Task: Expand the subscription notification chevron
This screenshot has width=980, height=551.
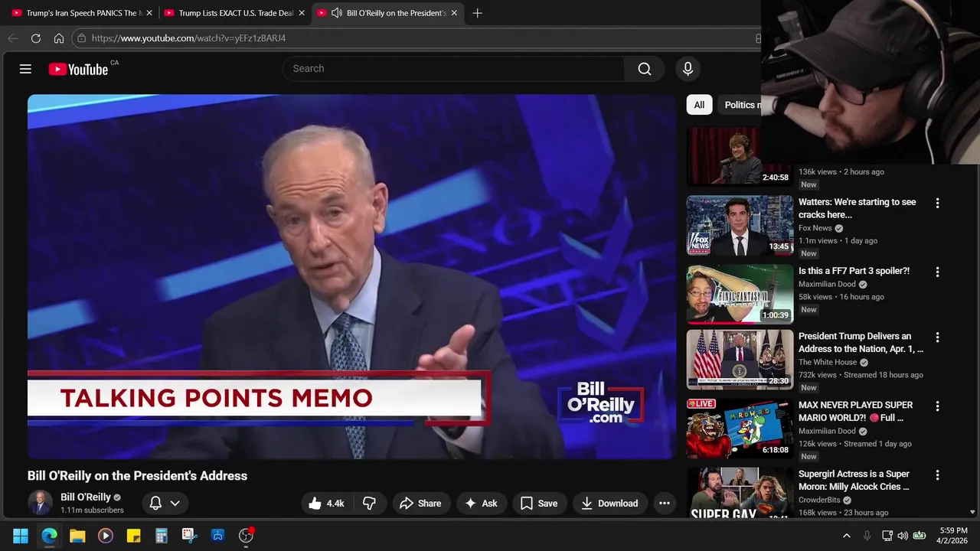Action: [x=175, y=504]
